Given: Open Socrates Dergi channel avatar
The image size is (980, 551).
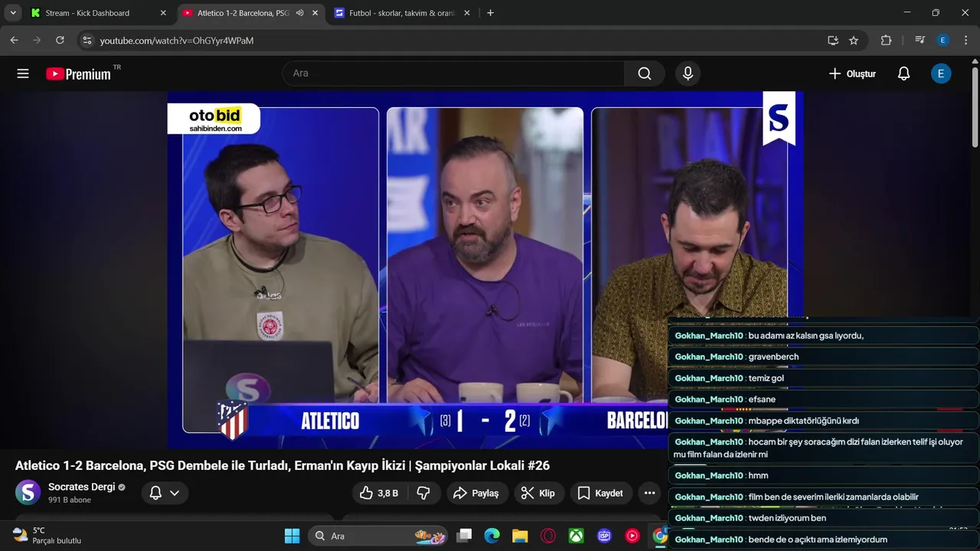Looking at the screenshot, I should pyautogui.click(x=28, y=493).
